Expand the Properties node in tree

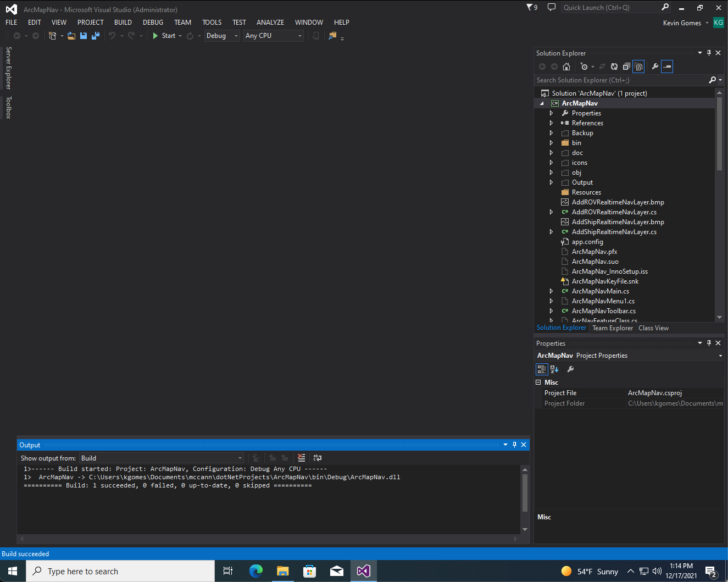(551, 113)
